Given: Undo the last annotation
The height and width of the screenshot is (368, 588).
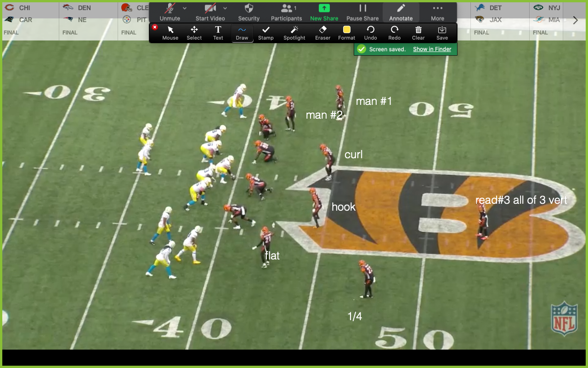Looking at the screenshot, I should tap(370, 33).
